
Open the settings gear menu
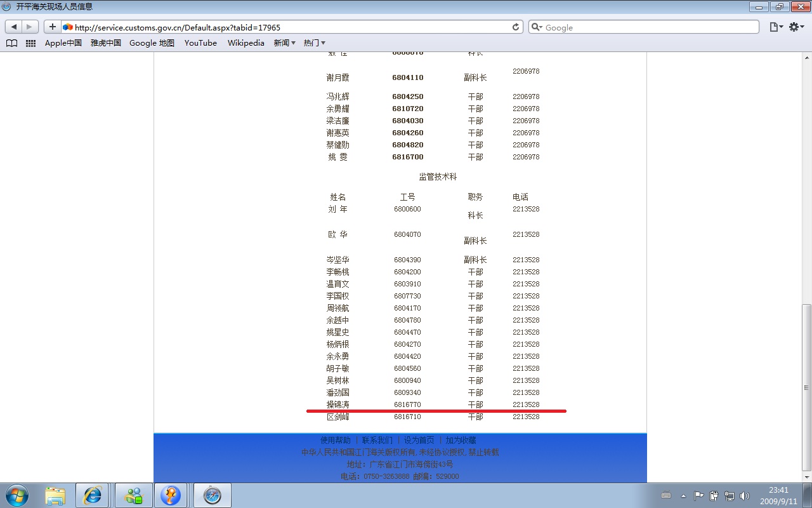tap(796, 27)
